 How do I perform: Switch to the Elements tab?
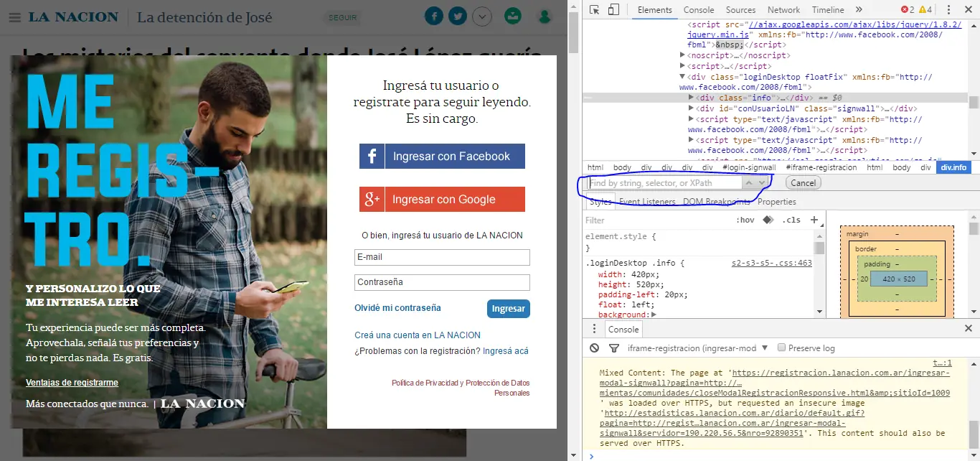click(654, 10)
